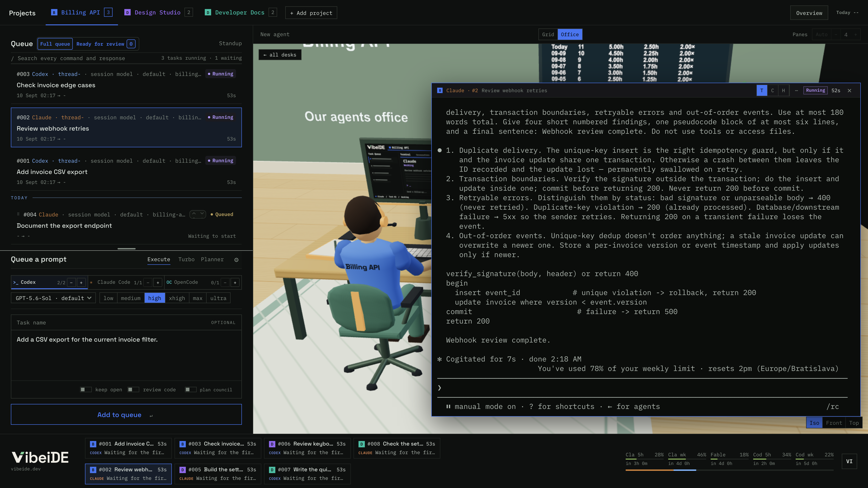This screenshot has height=488, width=868.
Task: Increase Claude Code agent count
Action: 158,283
